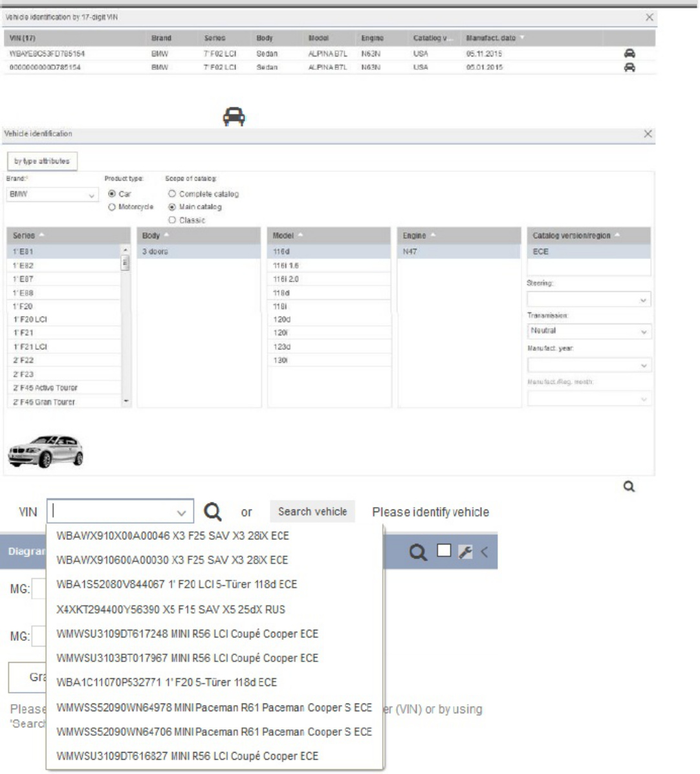The width and height of the screenshot is (700, 774).
Task: Pick VIN WBA1C11070P532771 from list
Action: (214, 683)
